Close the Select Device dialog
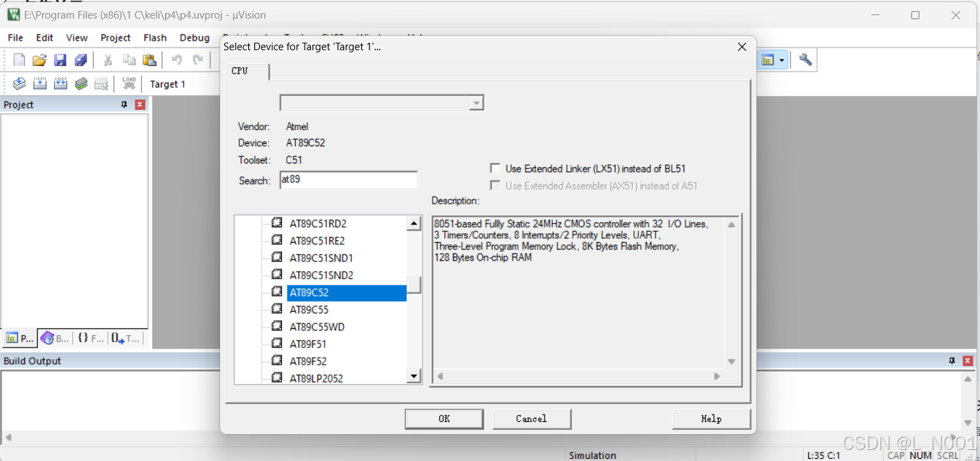Viewport: 980px width, 461px height. click(x=741, y=47)
